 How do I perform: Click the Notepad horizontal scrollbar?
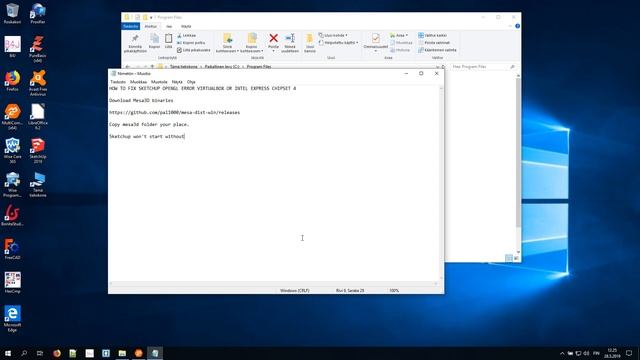click(273, 283)
